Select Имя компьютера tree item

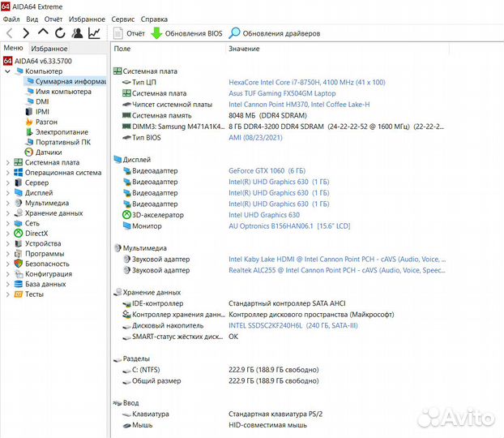point(63,92)
